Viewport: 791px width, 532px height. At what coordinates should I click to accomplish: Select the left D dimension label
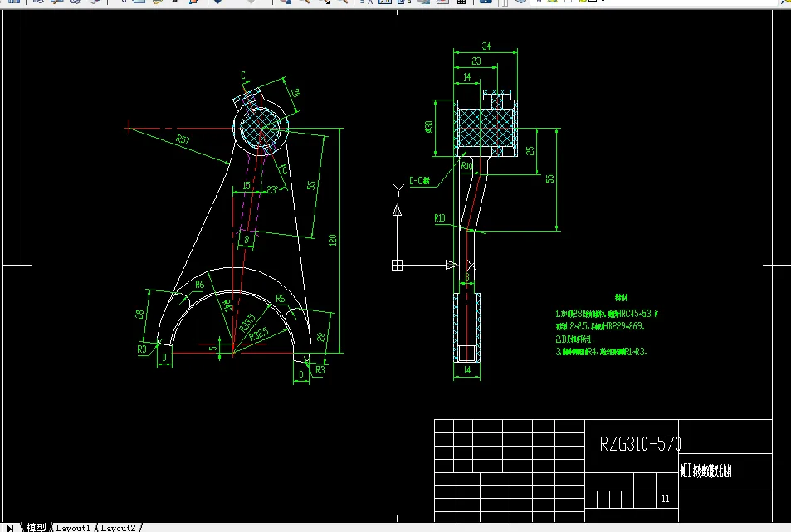pos(164,358)
